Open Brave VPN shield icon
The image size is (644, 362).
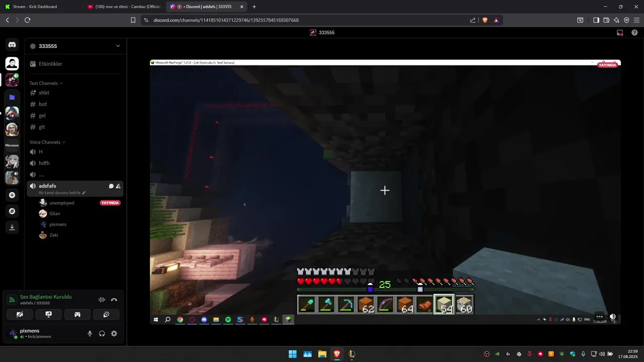tap(626, 20)
